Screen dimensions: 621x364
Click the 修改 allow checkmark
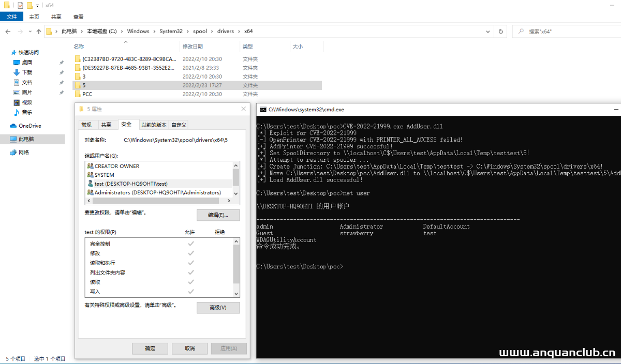point(190,253)
